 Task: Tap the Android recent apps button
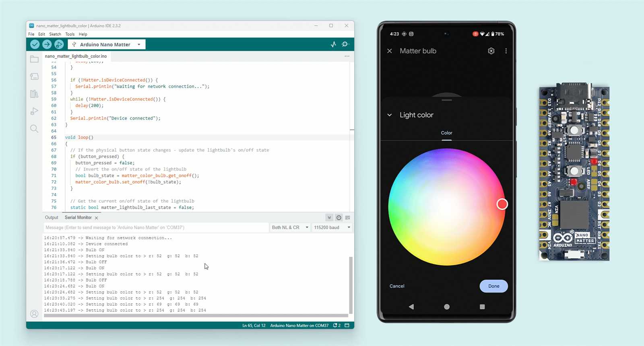coord(482,307)
